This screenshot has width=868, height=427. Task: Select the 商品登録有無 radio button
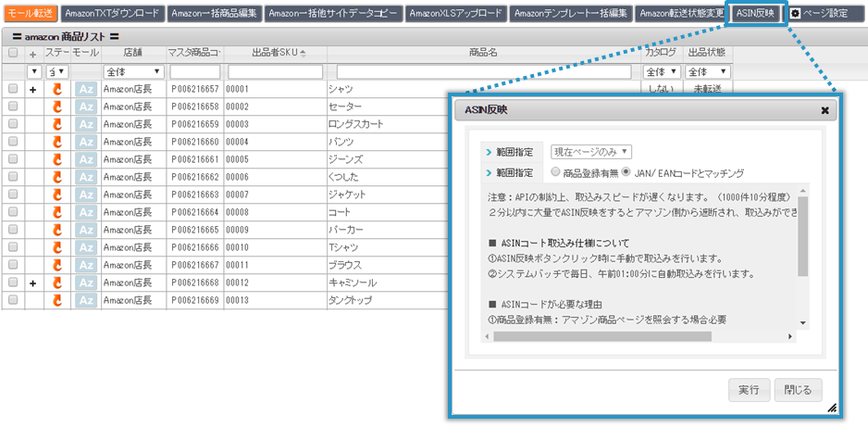pyautogui.click(x=556, y=172)
